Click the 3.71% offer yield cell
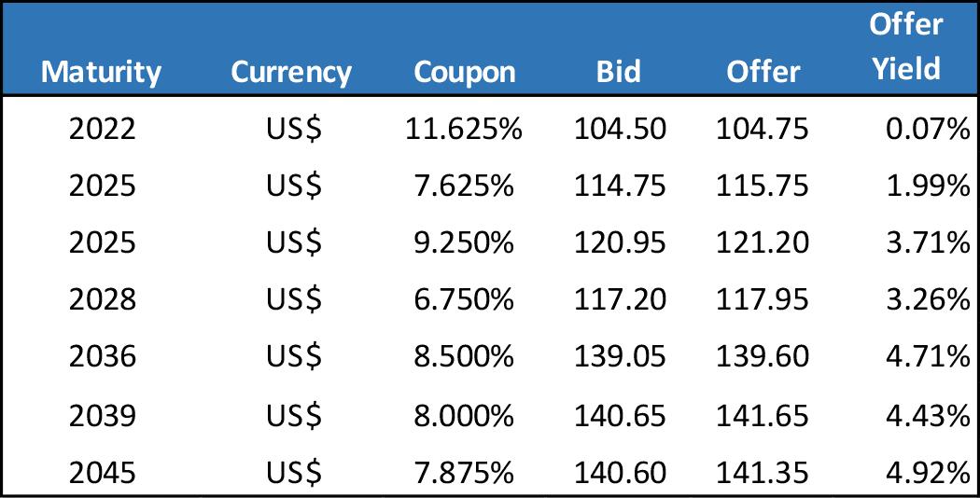 click(928, 242)
